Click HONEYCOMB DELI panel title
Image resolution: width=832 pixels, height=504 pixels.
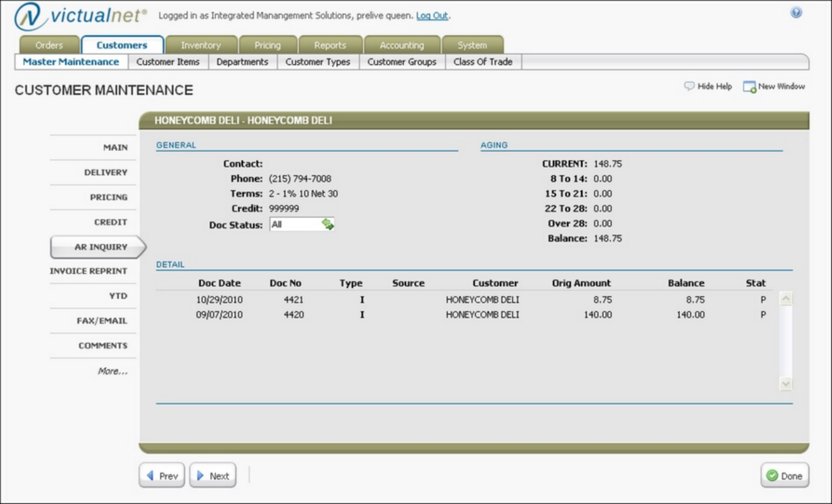pyautogui.click(x=243, y=120)
